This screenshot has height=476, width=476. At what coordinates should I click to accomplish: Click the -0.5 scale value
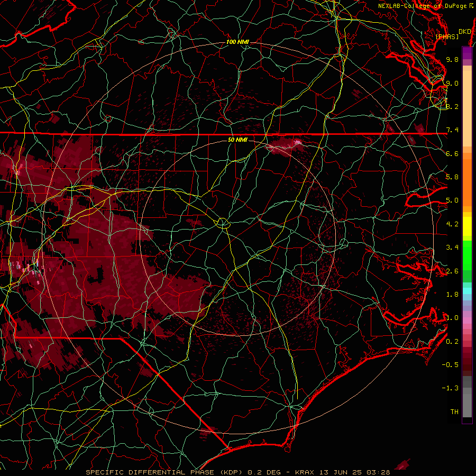[450, 365]
